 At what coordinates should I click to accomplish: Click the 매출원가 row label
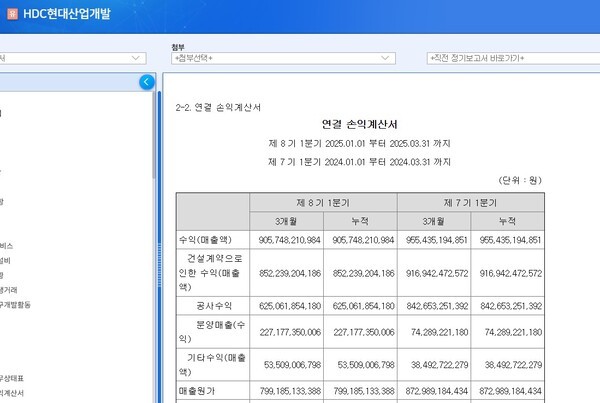[x=197, y=391]
